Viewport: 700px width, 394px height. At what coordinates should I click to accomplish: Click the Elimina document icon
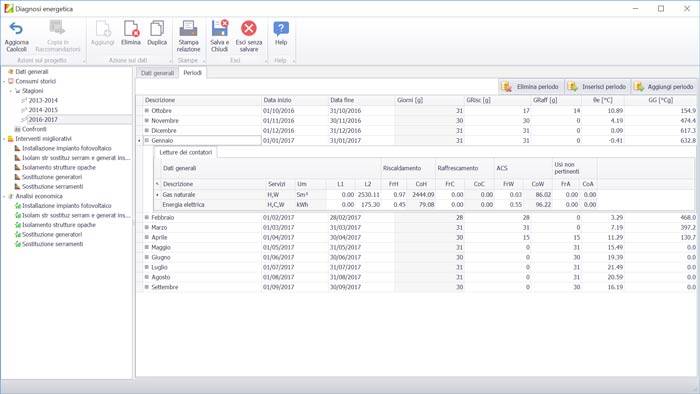pyautogui.click(x=131, y=29)
